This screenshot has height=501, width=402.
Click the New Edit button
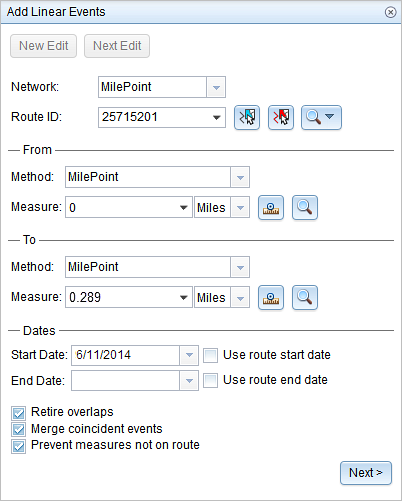tap(44, 46)
